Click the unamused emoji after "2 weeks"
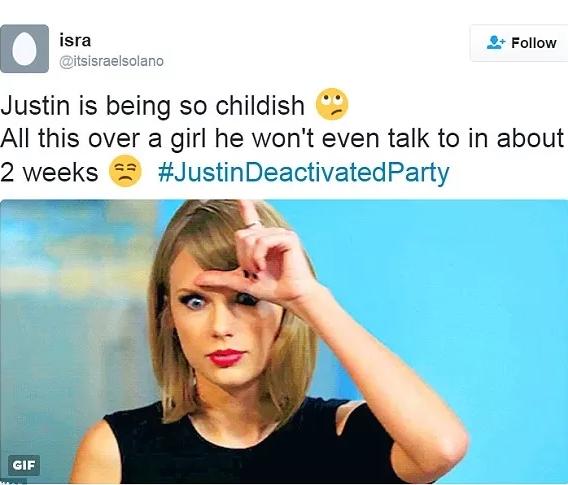 [x=125, y=171]
